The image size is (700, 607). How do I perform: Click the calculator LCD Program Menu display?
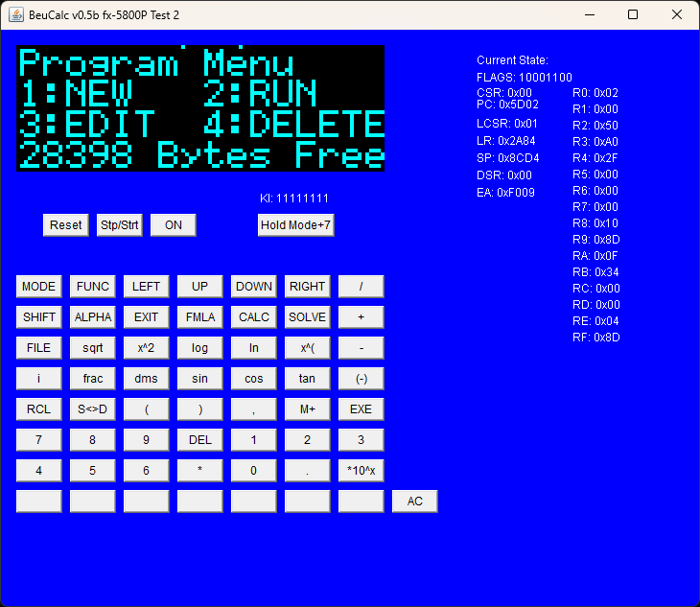(x=200, y=108)
